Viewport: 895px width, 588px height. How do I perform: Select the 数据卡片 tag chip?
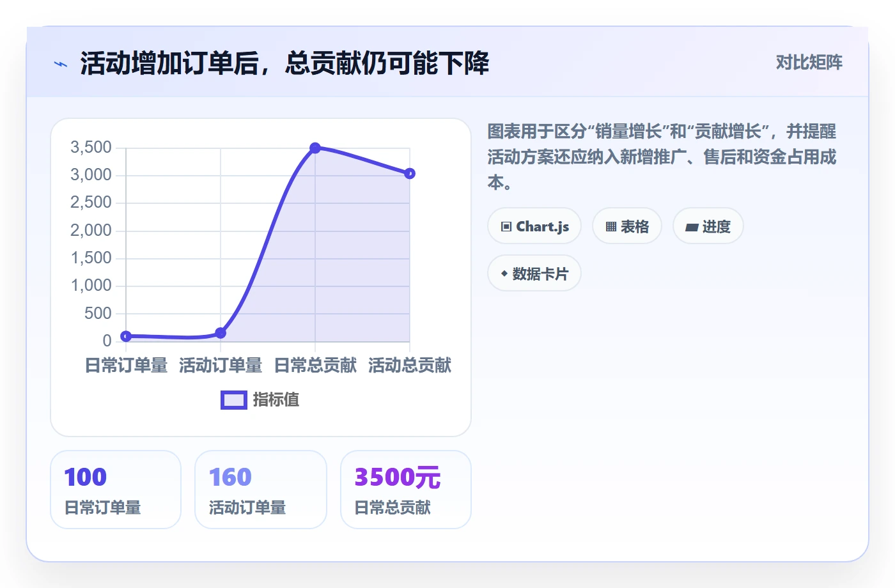coord(534,274)
